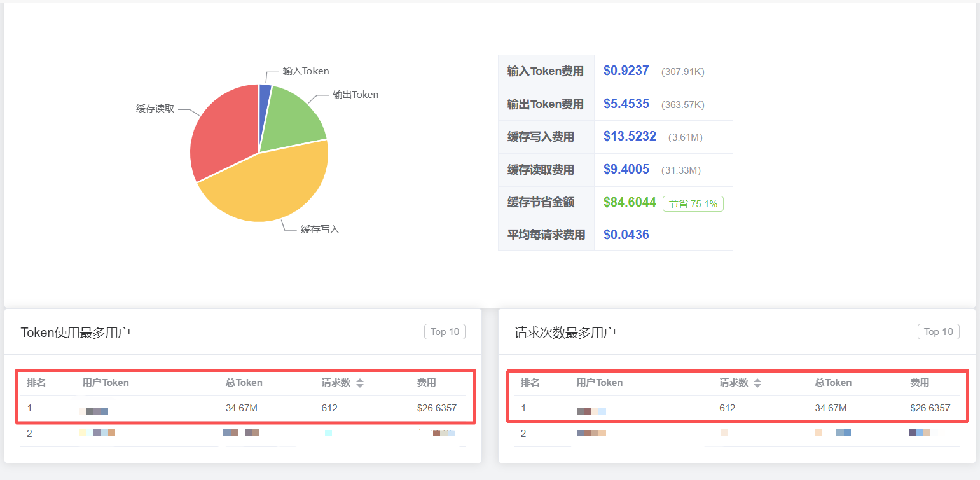The height and width of the screenshot is (480, 980).
Task: Select the 缓存读取 label left of the pie
Action: [x=155, y=109]
